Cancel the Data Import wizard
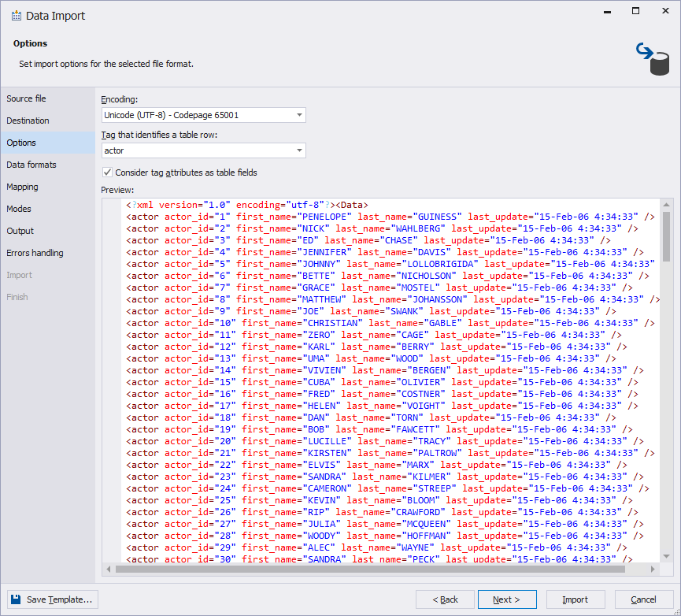Image resolution: width=681 pixels, height=616 pixels. [x=643, y=599]
